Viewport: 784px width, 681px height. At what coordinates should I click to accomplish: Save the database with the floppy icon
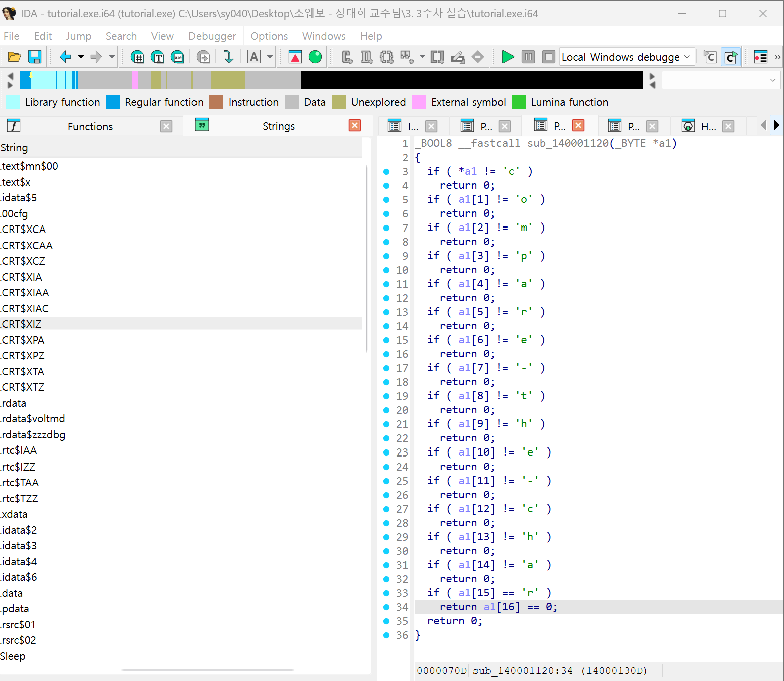[x=35, y=57]
